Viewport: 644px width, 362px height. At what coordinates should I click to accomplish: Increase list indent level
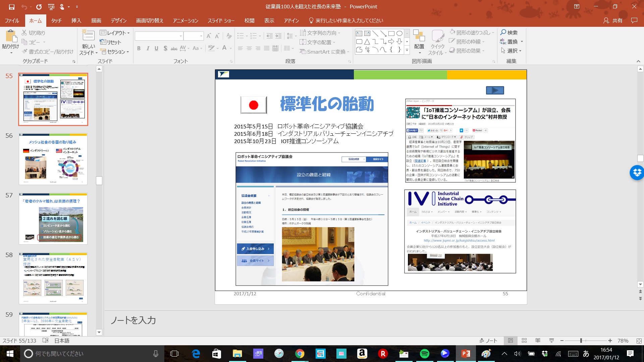(278, 36)
